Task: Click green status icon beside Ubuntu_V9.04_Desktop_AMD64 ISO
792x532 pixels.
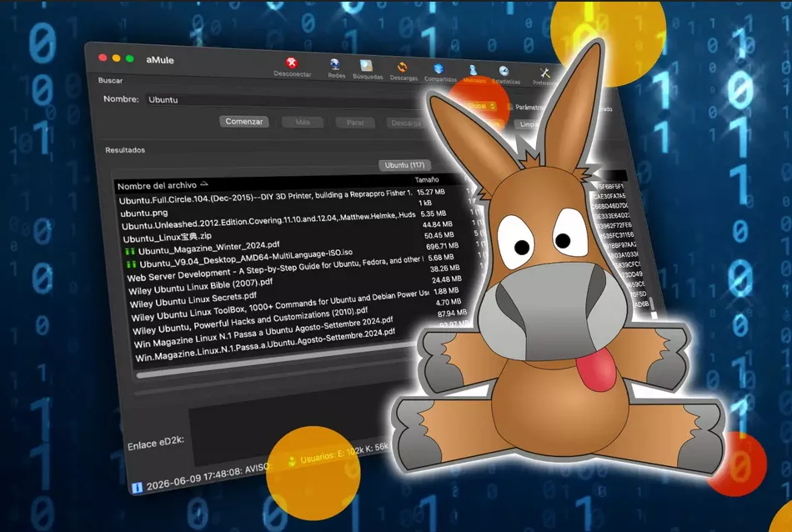Action: (x=132, y=263)
